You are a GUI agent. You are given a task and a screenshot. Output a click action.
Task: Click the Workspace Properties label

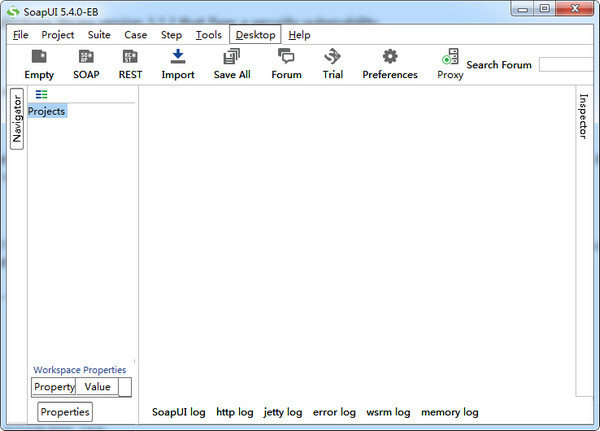point(80,370)
